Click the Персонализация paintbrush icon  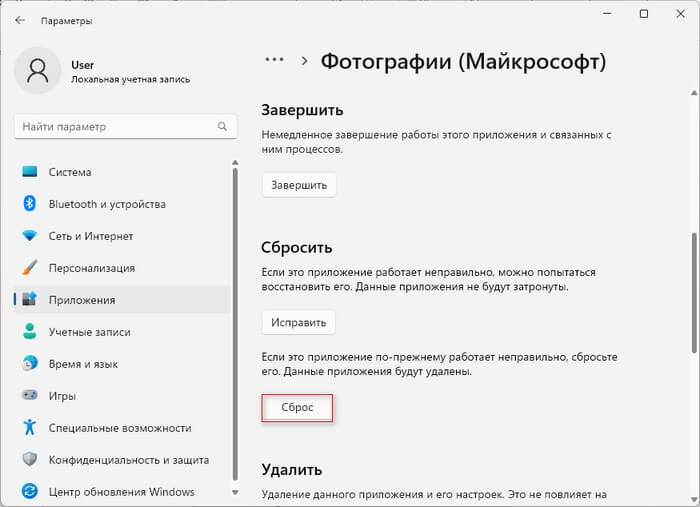pyautogui.click(x=29, y=268)
